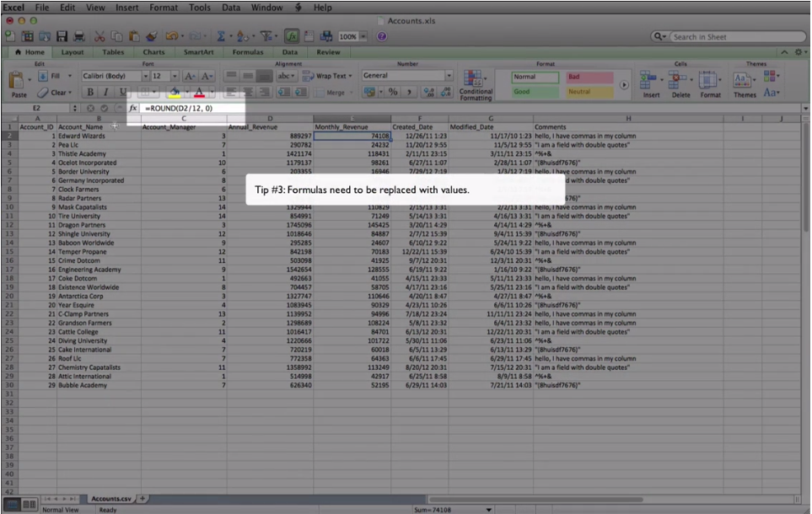
Task: Apply the Good cell style
Action: tap(535, 92)
